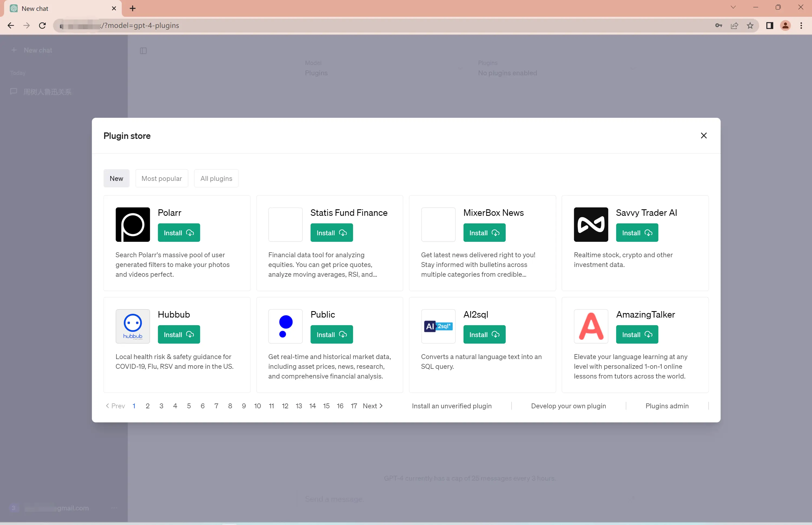Switch to the All plugins tab
This screenshot has height=525, width=812.
click(216, 178)
